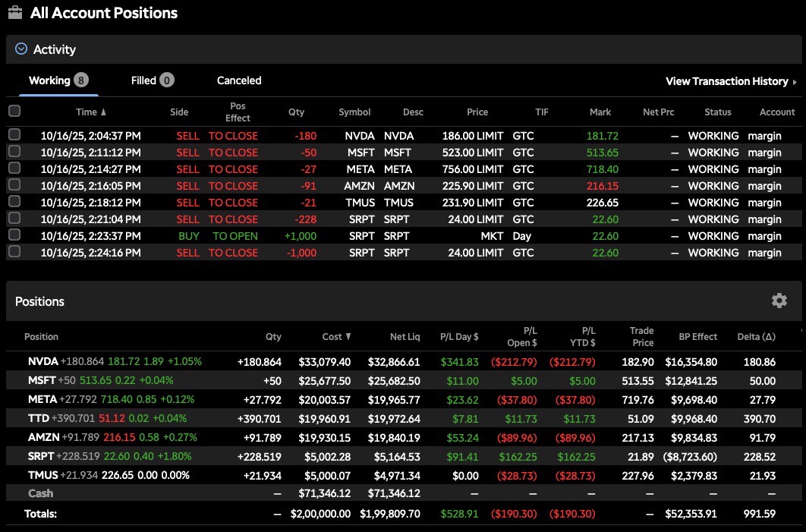Click the Delta column header in Positions
806x532 pixels.
point(756,336)
